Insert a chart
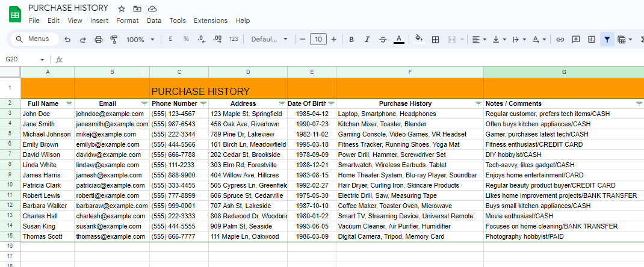The width and height of the screenshot is (644, 267). [x=592, y=39]
